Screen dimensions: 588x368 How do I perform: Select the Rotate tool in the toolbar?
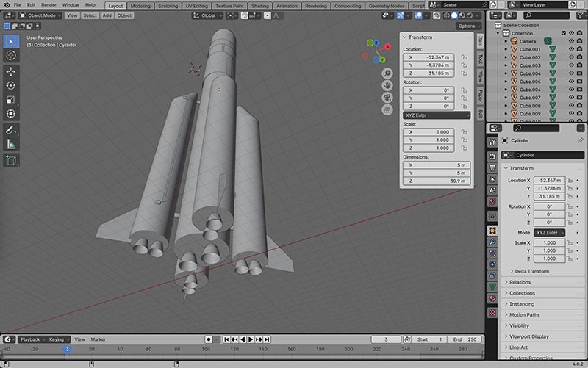click(x=11, y=85)
